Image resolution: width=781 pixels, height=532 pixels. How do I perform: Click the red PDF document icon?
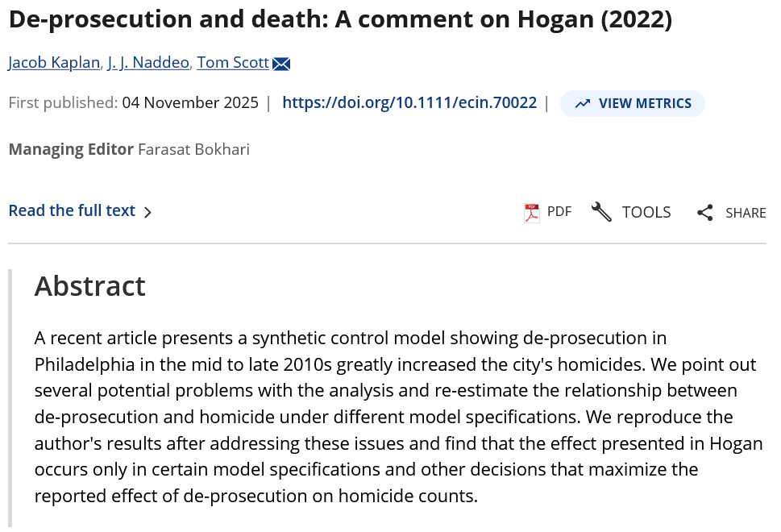(x=532, y=212)
